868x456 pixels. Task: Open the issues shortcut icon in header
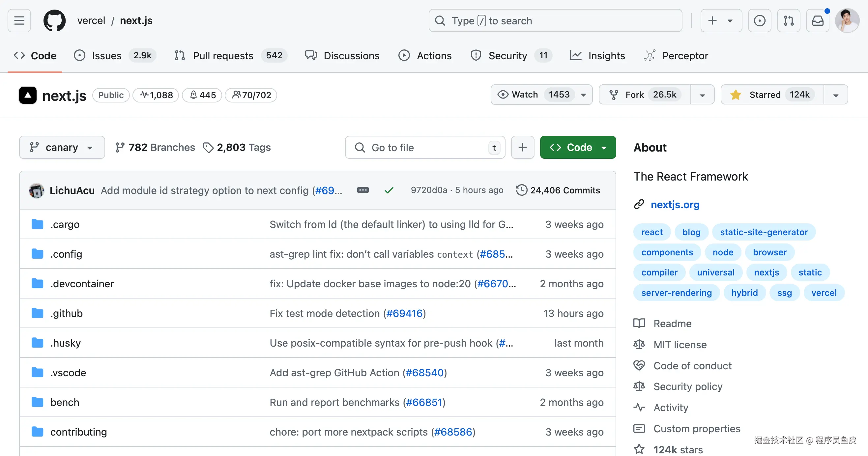759,20
